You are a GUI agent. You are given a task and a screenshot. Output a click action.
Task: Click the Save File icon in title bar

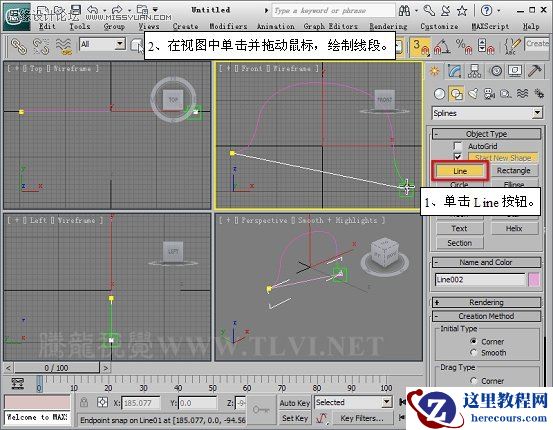75,10
